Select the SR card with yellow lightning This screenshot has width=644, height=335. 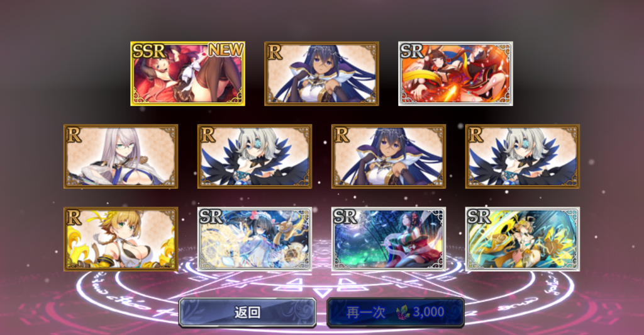pyautogui.click(x=523, y=239)
